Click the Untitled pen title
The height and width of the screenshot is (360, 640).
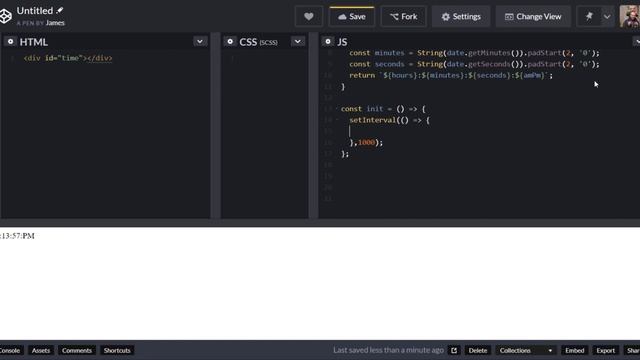point(35,11)
